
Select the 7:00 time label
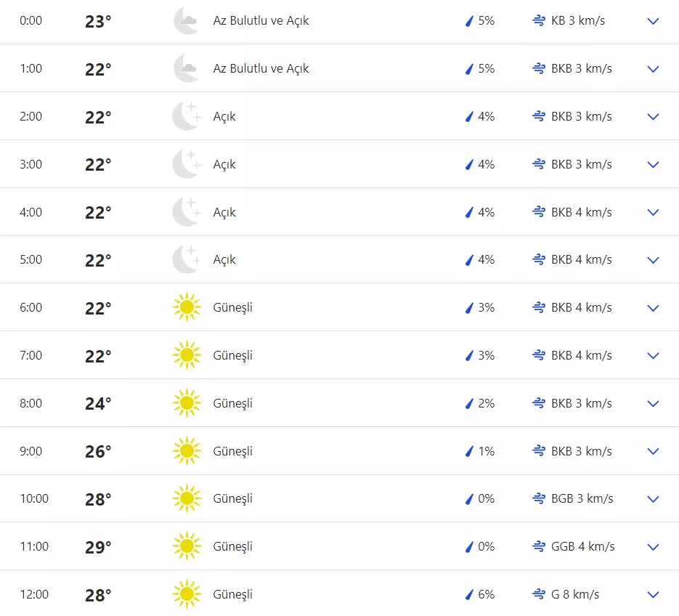tap(31, 356)
